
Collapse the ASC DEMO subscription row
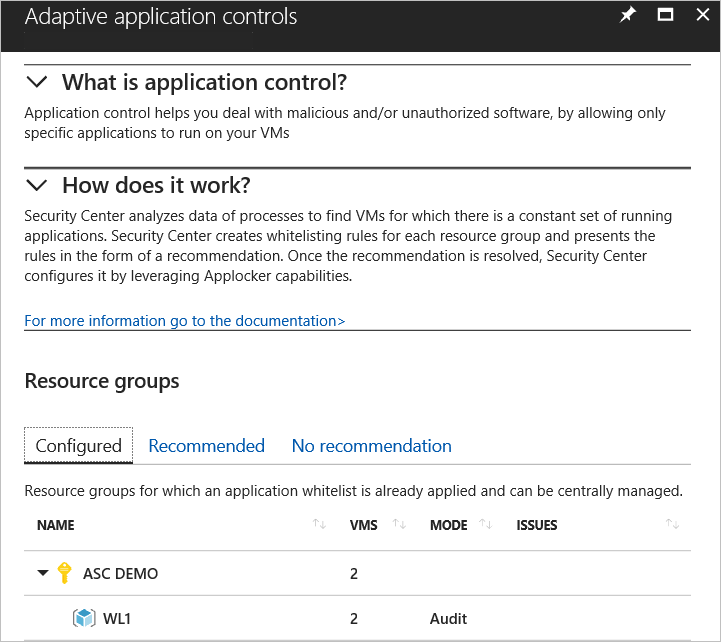coord(43,573)
